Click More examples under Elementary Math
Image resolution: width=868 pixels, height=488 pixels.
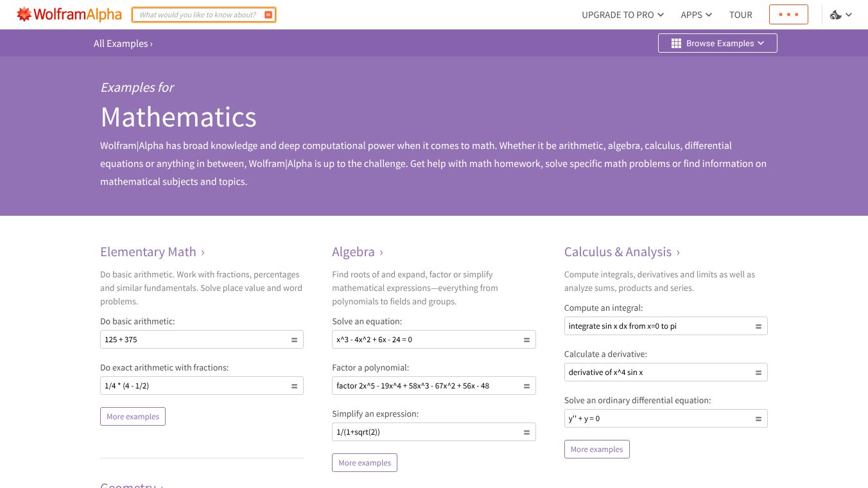click(x=133, y=416)
